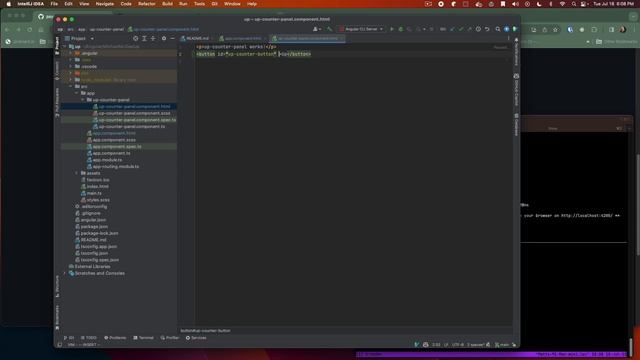Open the Notifications tool window

click(516, 52)
